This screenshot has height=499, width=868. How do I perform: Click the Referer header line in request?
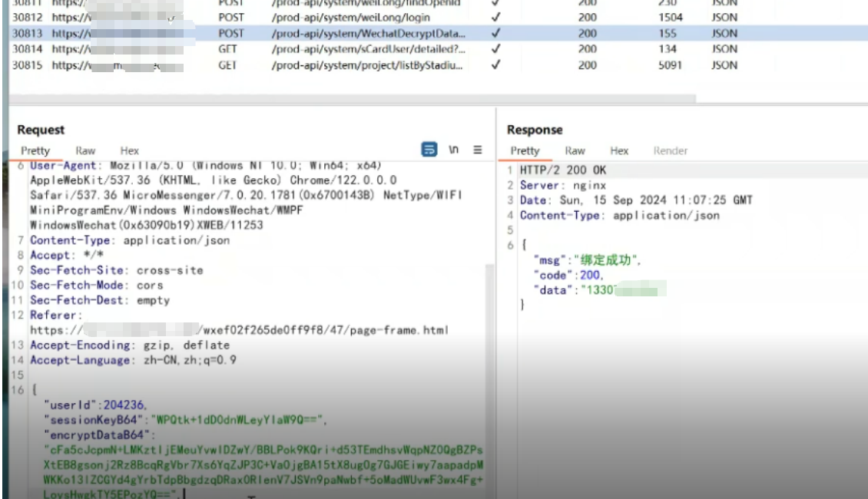click(55, 316)
